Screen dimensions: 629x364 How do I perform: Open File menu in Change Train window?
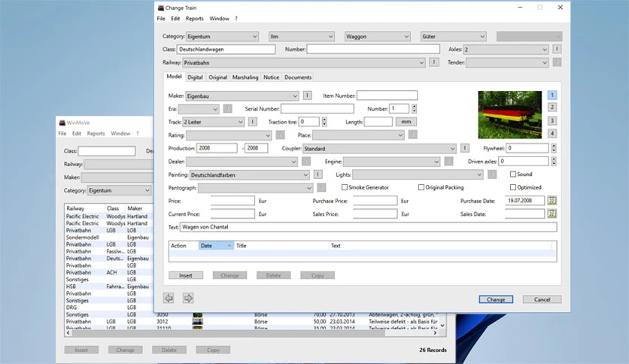click(161, 19)
